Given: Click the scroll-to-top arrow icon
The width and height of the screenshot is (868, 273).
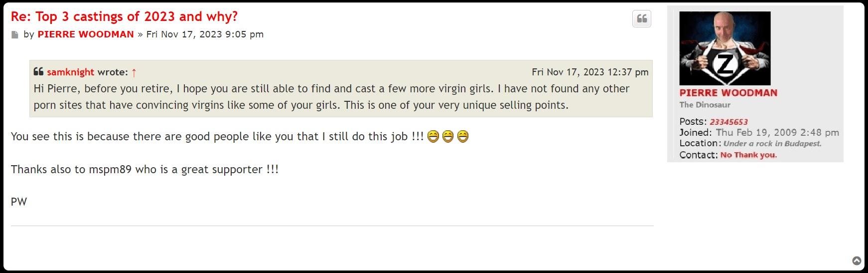Looking at the screenshot, I should tap(857, 261).
